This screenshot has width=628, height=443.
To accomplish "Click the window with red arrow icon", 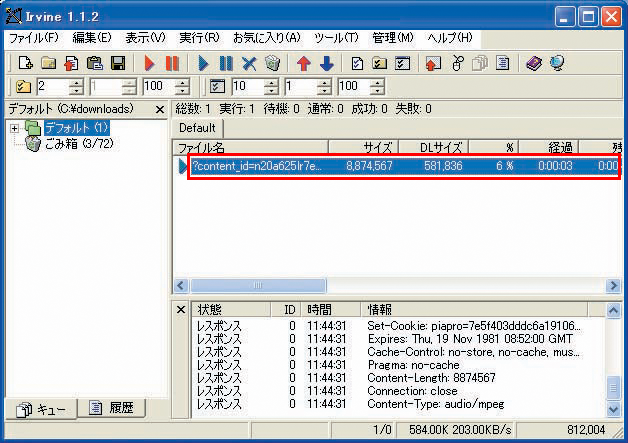I will click(433, 63).
